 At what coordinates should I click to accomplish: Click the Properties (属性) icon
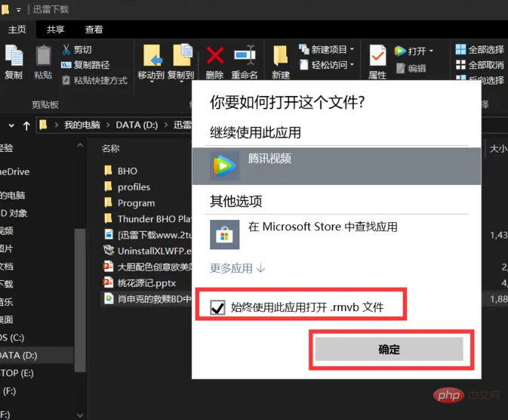pos(377,55)
